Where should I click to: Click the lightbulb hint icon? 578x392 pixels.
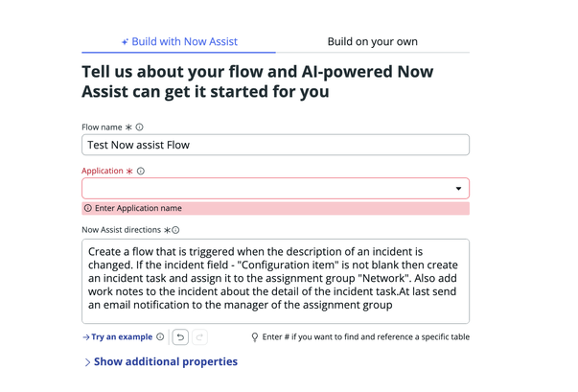pos(255,337)
